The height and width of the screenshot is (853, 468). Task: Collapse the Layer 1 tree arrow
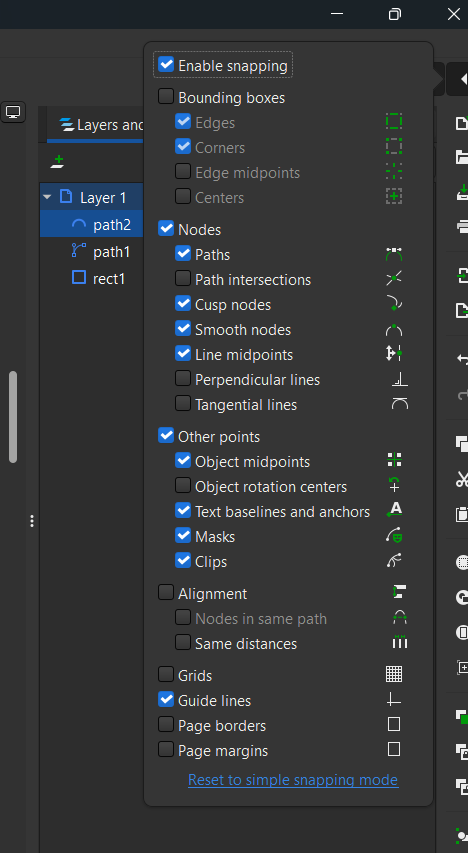click(x=47, y=197)
